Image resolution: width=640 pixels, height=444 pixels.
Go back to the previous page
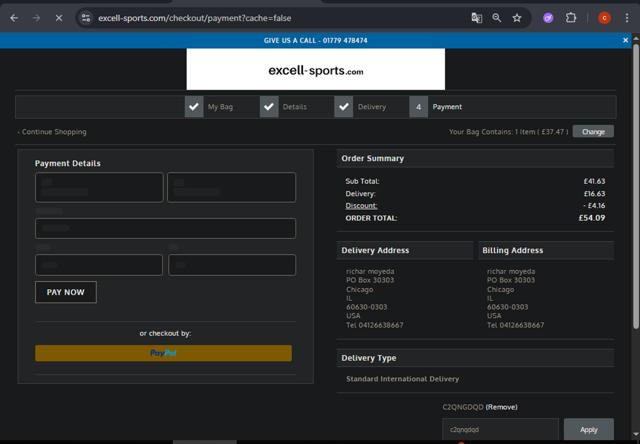coord(14,18)
